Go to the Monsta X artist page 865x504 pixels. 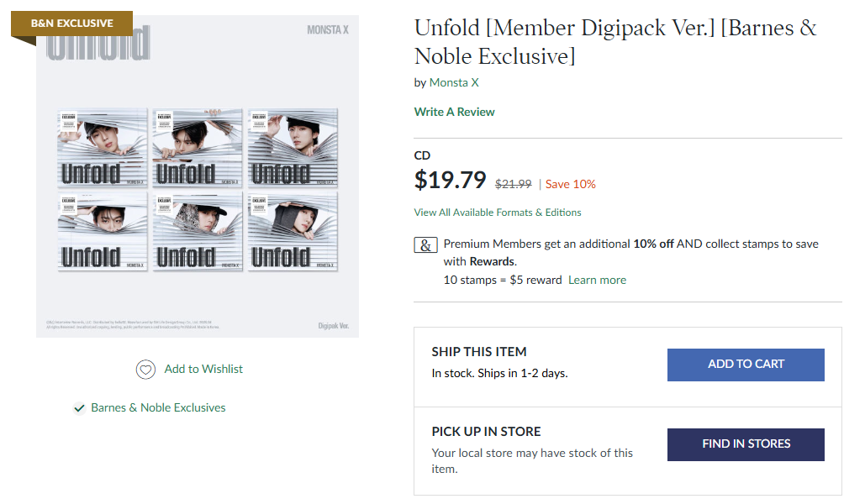pyautogui.click(x=454, y=82)
